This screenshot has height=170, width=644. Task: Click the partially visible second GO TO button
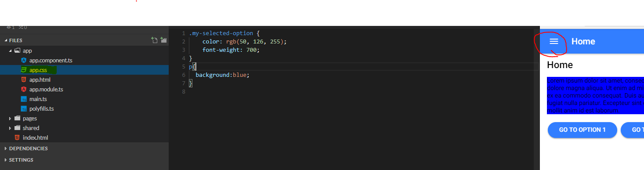click(633, 130)
